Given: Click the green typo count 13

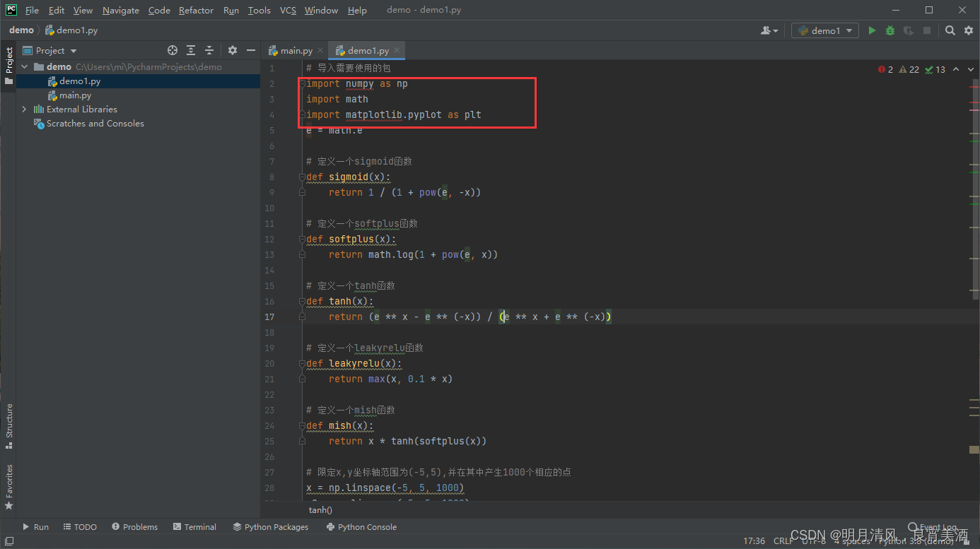Looking at the screenshot, I should point(935,69).
